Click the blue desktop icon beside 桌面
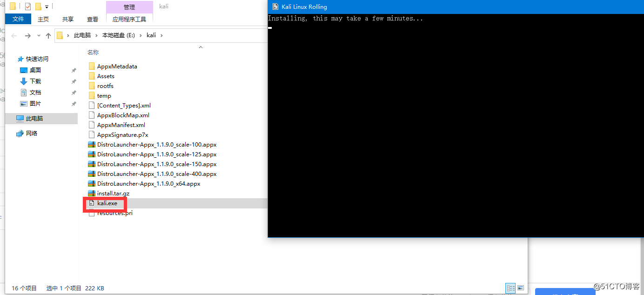This screenshot has height=295, width=644. [x=24, y=70]
